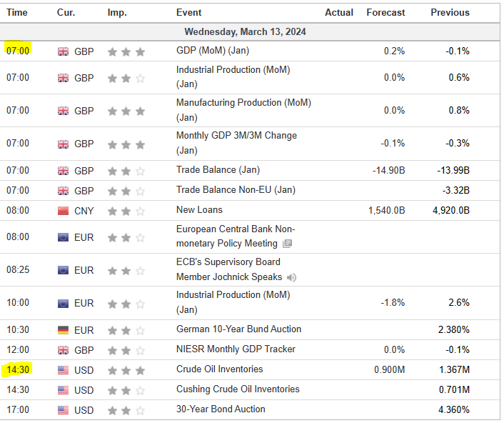The height and width of the screenshot is (423, 504).
Task: Click the German flag in Bund Auction row
Action: click(63, 330)
